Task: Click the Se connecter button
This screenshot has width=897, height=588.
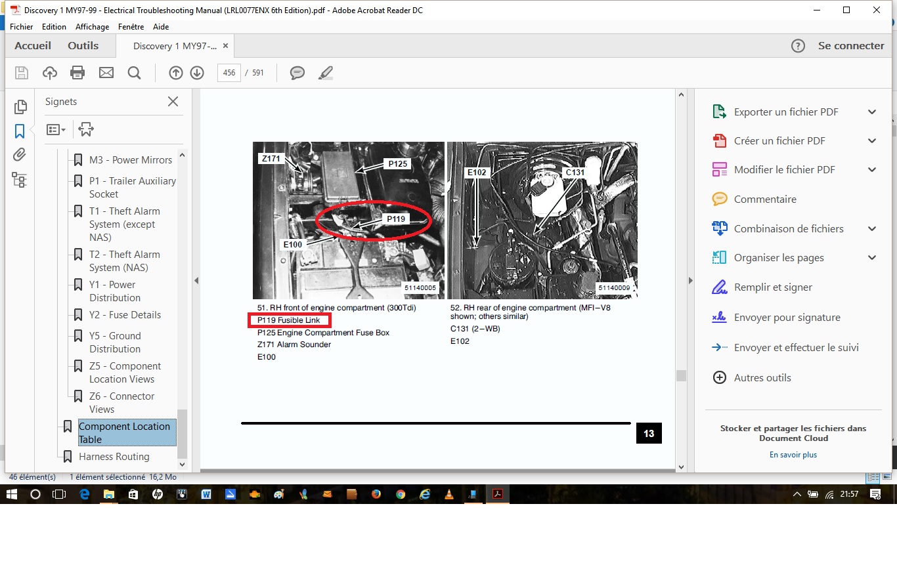Action: 850,46
